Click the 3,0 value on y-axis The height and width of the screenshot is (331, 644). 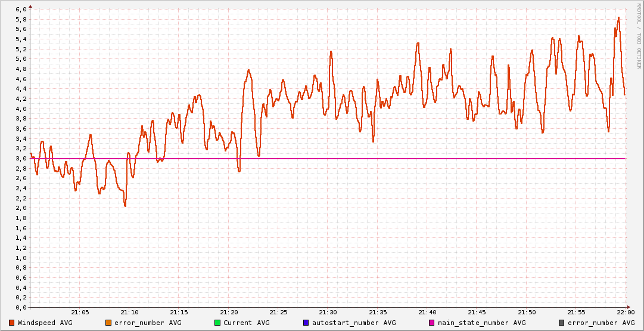21,159
